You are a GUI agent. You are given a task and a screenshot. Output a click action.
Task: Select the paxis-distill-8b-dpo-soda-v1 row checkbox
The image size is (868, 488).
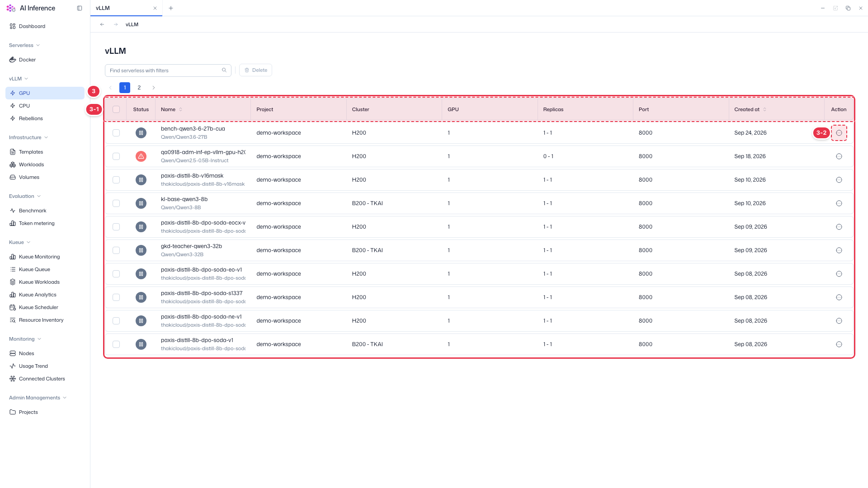116,344
